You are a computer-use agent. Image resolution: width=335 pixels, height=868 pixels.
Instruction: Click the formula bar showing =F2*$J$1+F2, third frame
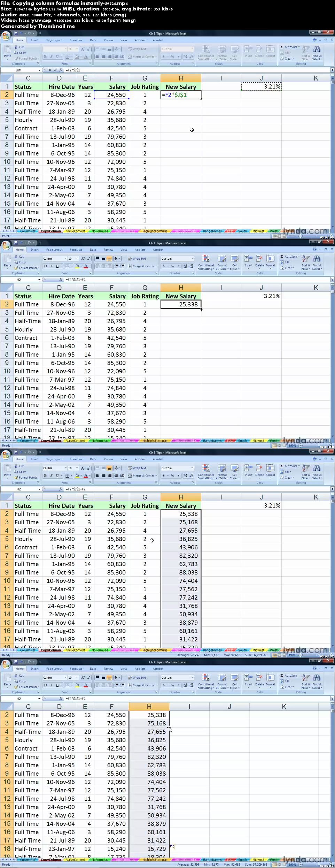pos(197,489)
